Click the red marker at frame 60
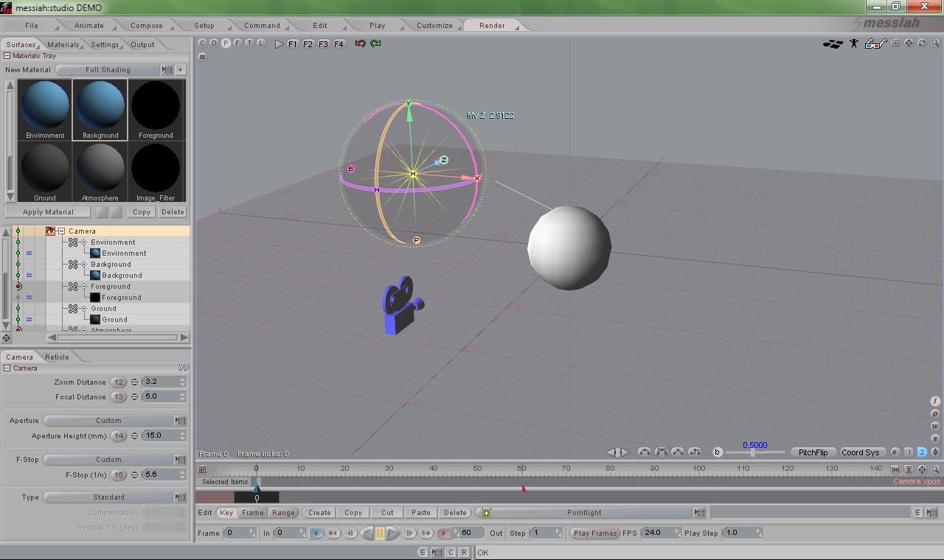The image size is (944, 560). 524,488
